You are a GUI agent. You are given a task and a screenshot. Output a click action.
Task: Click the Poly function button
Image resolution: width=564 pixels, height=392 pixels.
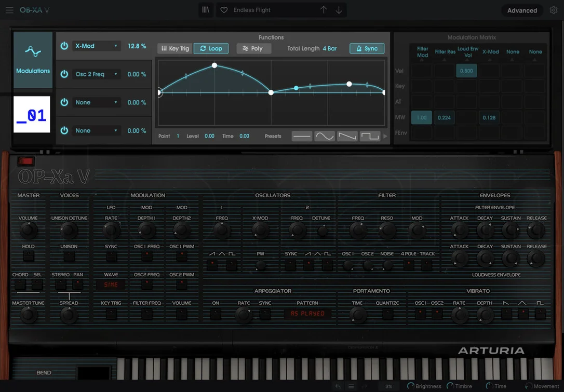(x=253, y=49)
